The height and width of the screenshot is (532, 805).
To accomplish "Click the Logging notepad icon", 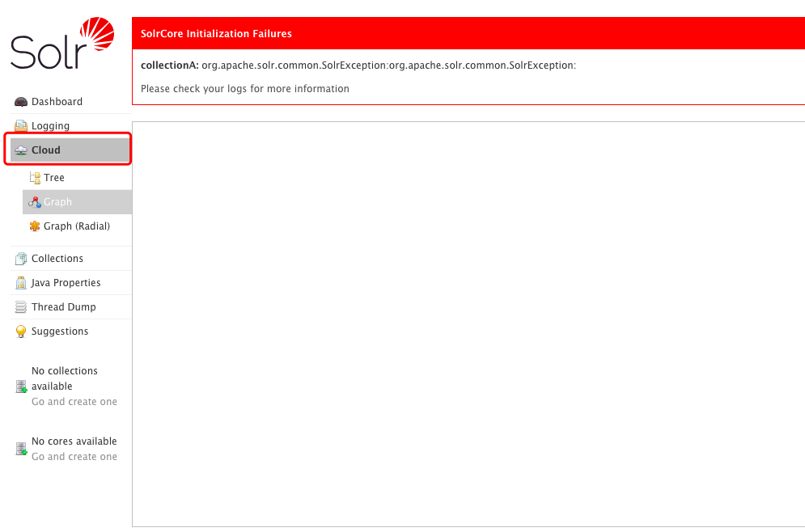I will 21,125.
